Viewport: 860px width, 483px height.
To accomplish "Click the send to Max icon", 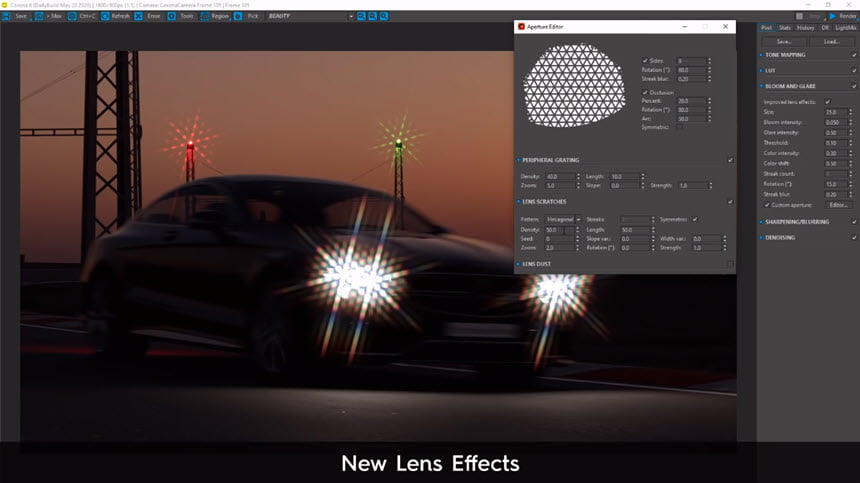I will (39, 16).
